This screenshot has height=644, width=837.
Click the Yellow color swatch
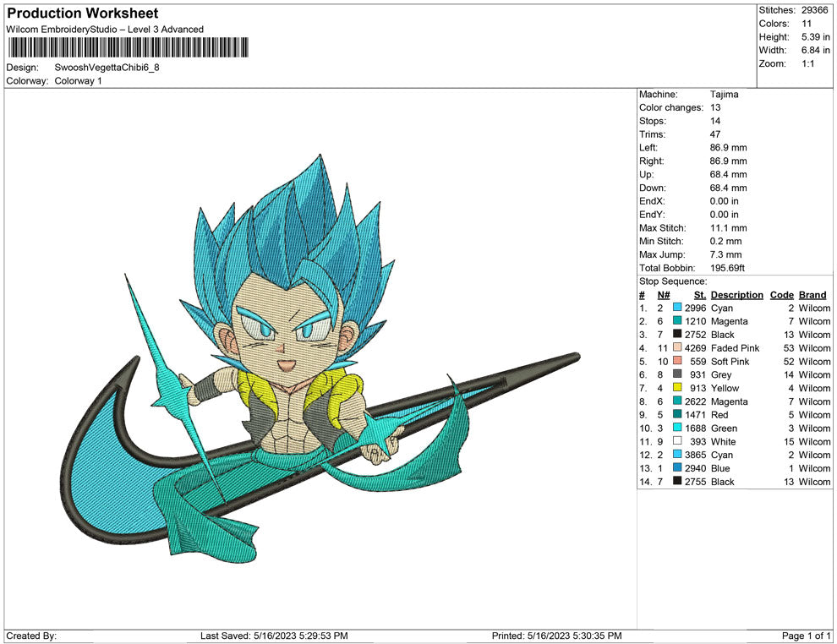(x=677, y=387)
